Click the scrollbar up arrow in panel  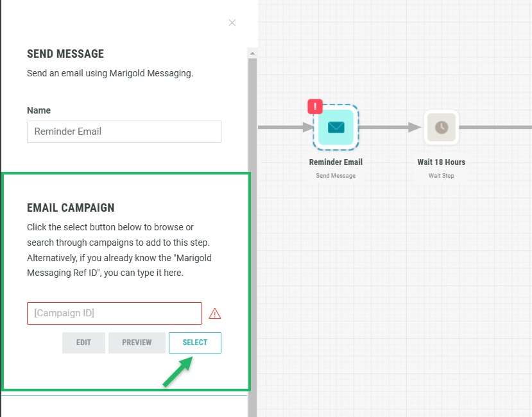tap(253, 53)
